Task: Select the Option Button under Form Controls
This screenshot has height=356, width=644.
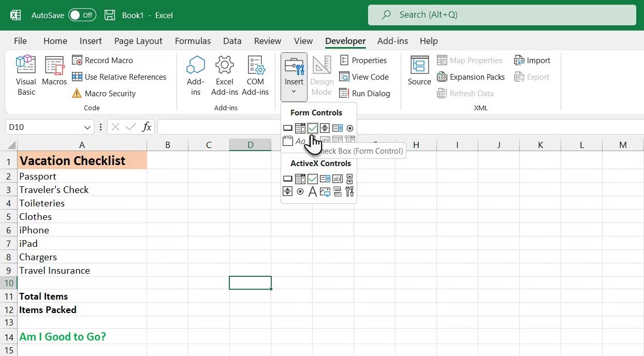Action: pyautogui.click(x=350, y=128)
